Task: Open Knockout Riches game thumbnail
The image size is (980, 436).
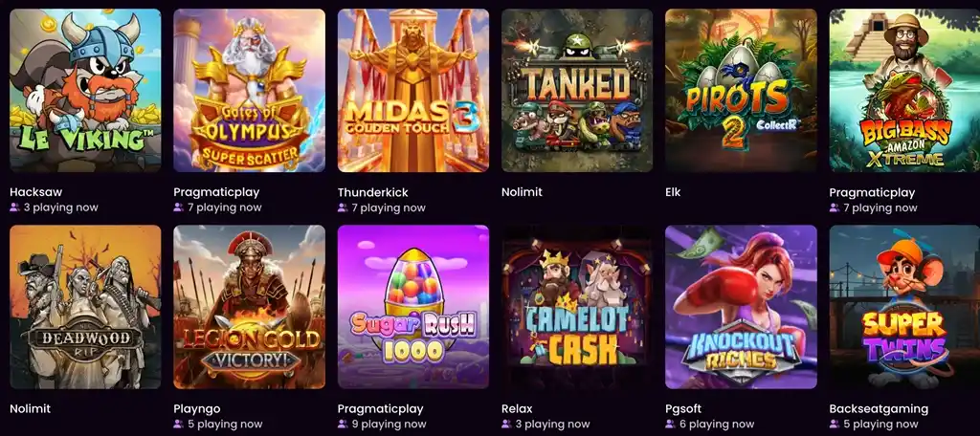Action: (x=742, y=307)
